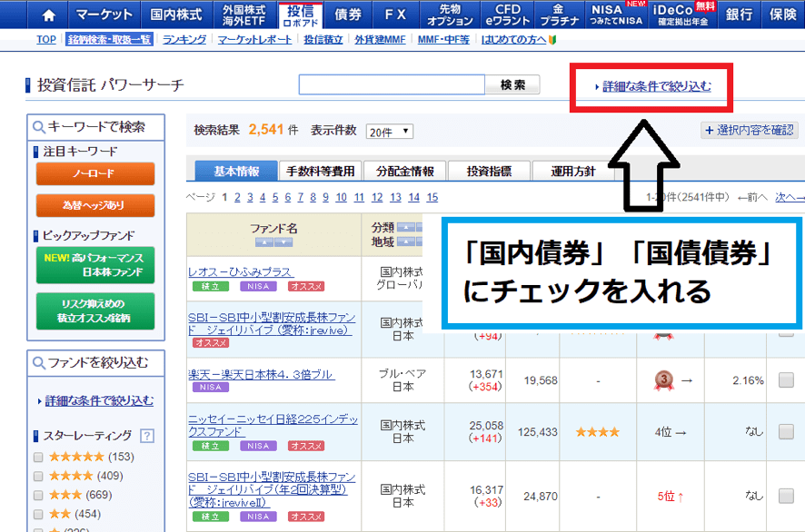Click the star rating help question mark icon
Screen dimensions: 805x532
point(146,436)
